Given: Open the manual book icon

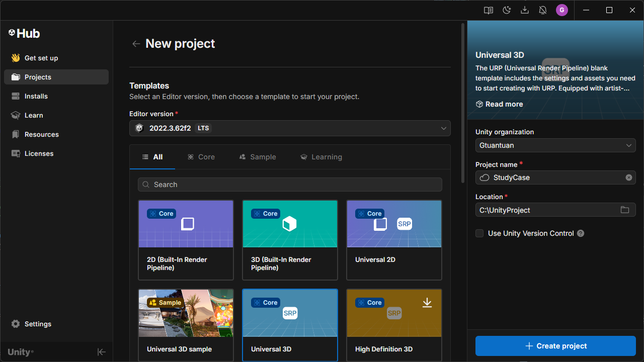Looking at the screenshot, I should tap(488, 10).
